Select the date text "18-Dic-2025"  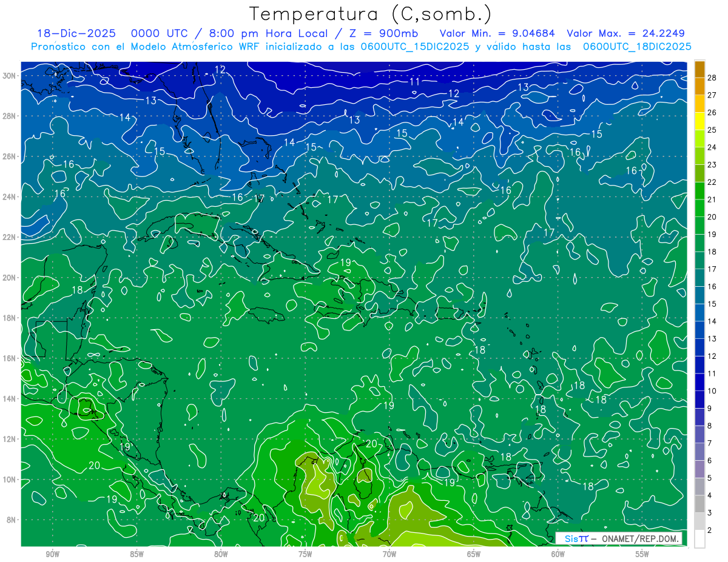[x=75, y=33]
